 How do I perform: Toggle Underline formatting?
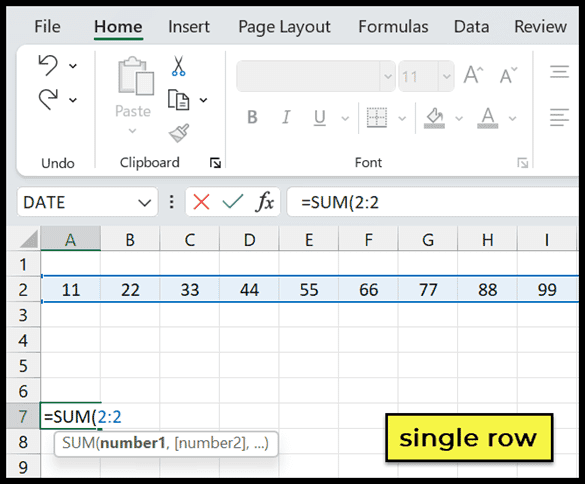[320, 118]
